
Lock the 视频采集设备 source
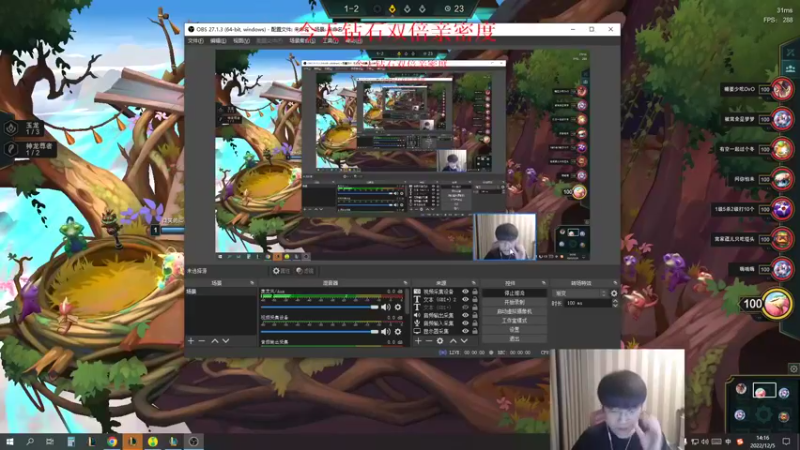click(x=475, y=292)
